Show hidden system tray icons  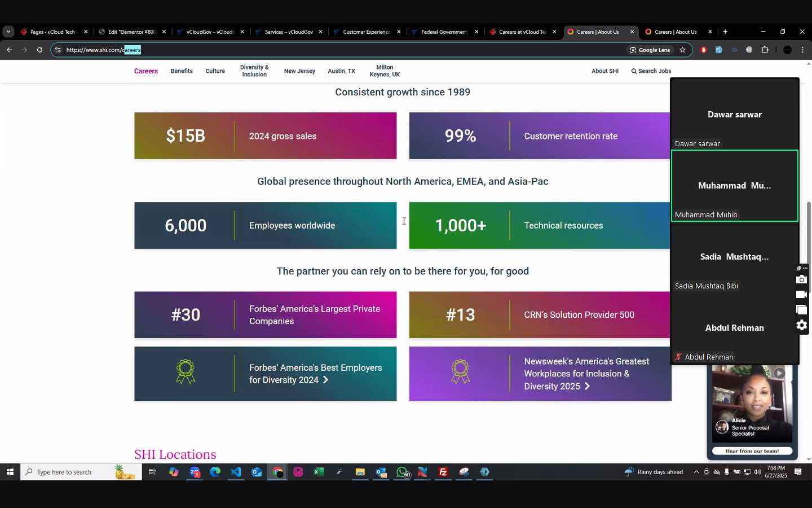pyautogui.click(x=696, y=472)
